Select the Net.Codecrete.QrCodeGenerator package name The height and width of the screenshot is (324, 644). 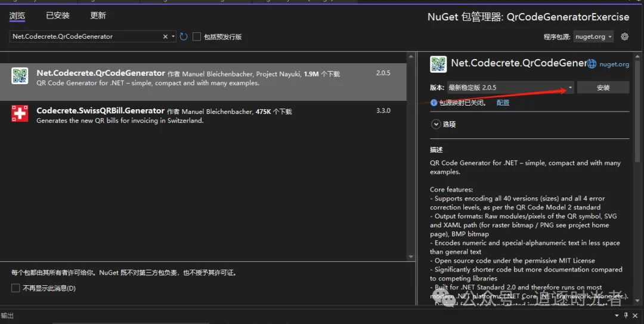pos(101,73)
